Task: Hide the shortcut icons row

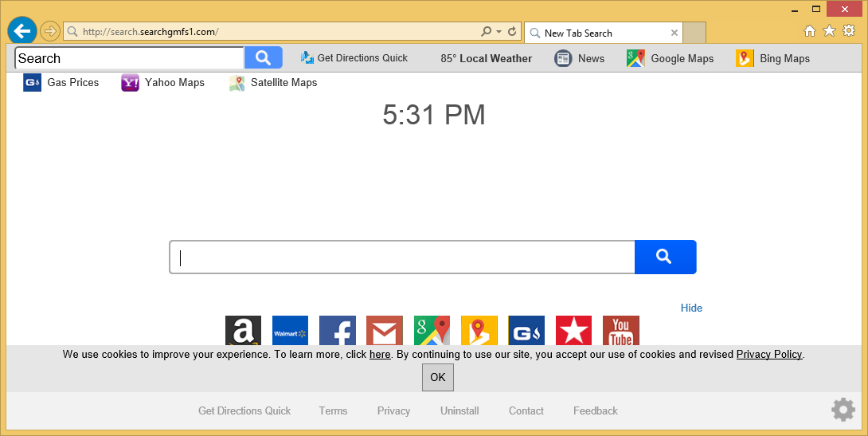Action: [x=691, y=308]
